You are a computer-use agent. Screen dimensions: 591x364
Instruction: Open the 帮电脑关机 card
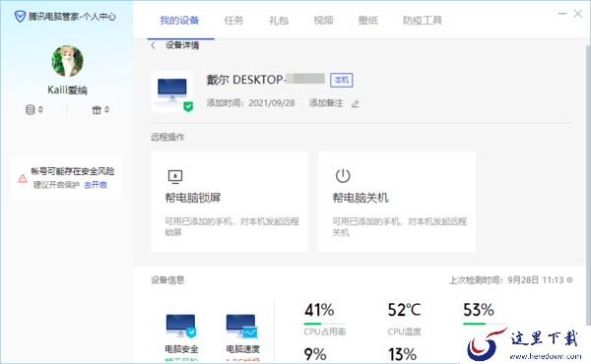(x=397, y=202)
